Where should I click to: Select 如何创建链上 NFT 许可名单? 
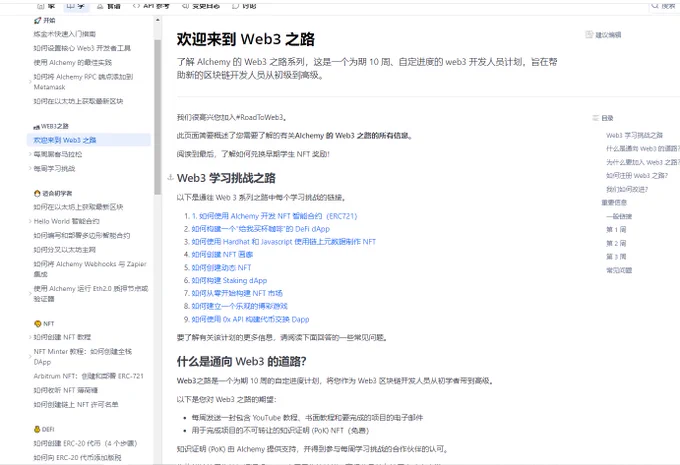click(x=76, y=405)
